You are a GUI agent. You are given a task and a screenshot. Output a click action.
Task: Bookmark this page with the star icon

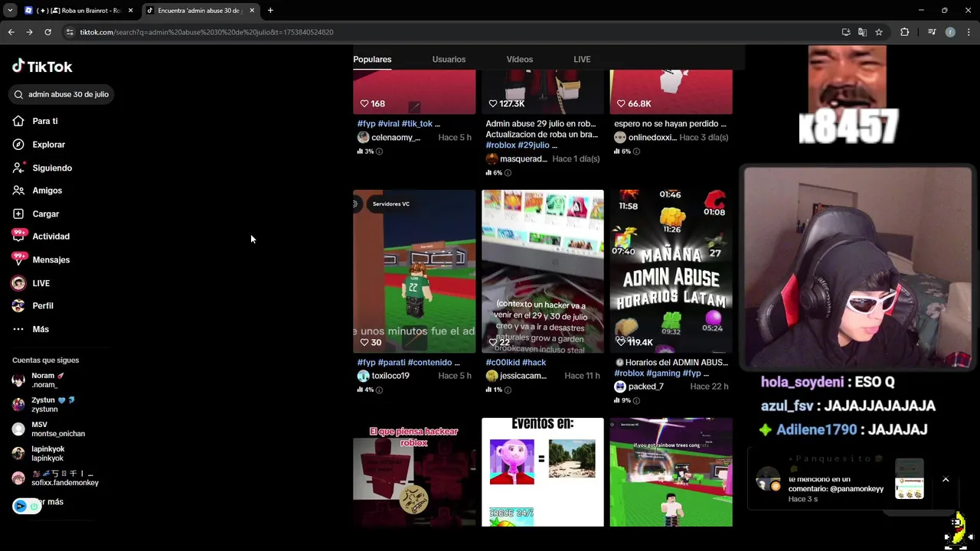coord(879,32)
